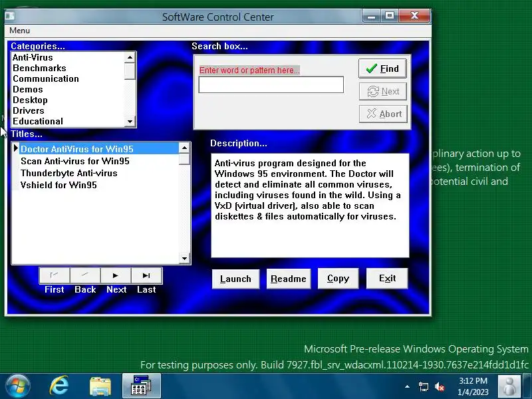
Task: Select Benchmarks category
Action: click(68, 68)
